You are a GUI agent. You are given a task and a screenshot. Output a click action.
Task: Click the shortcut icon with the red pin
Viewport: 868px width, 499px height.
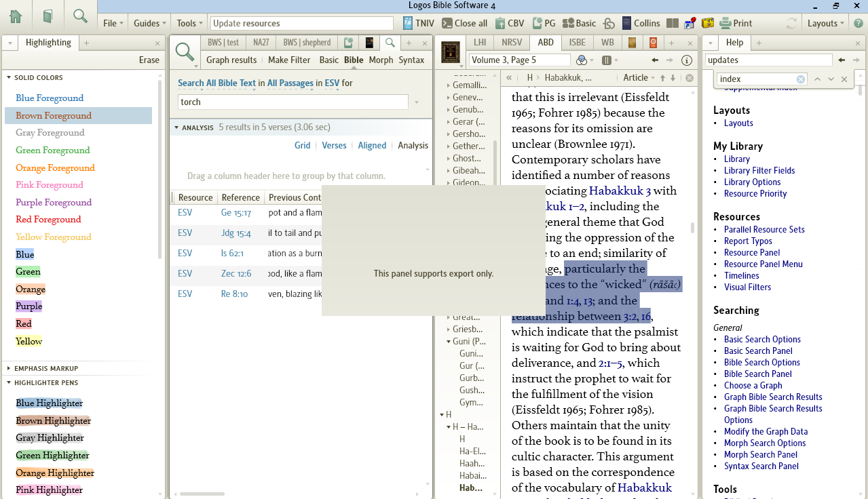tap(690, 23)
